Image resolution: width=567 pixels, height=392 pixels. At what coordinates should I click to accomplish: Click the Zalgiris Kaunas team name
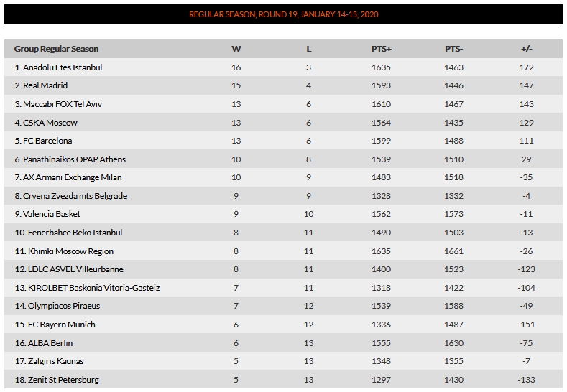coord(49,361)
